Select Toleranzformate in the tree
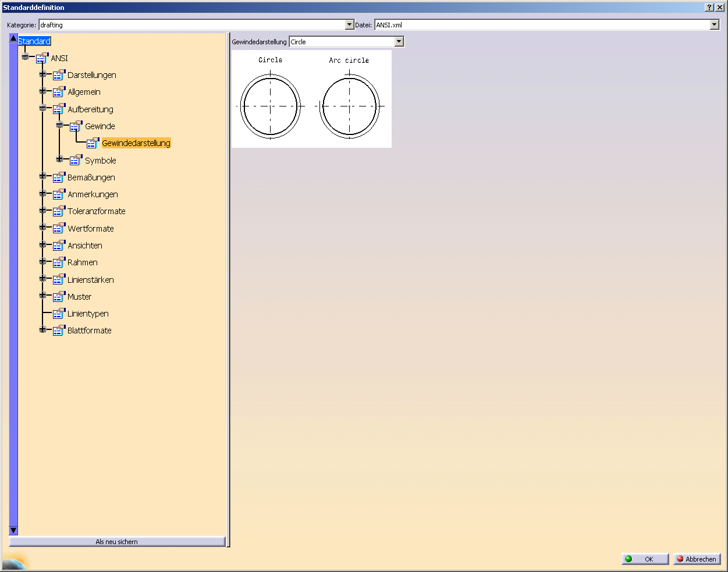728x572 pixels. [97, 211]
